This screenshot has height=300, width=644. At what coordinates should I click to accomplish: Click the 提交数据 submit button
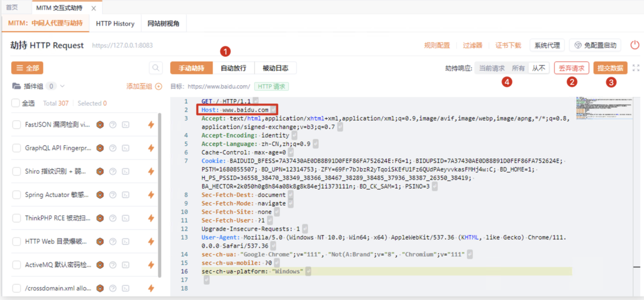[x=610, y=68]
